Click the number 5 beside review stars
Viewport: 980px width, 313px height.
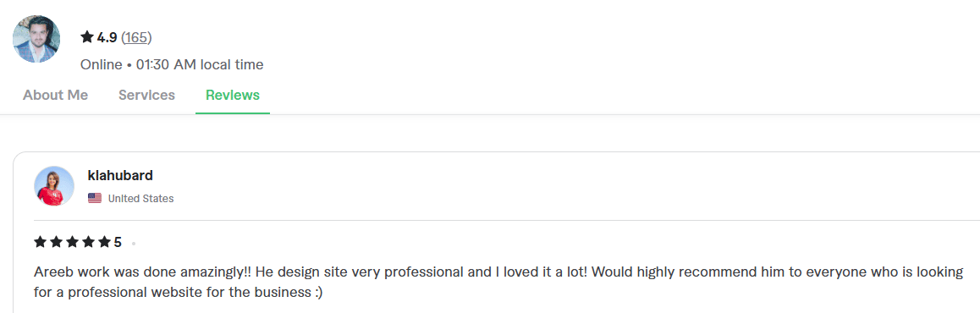[x=118, y=243]
